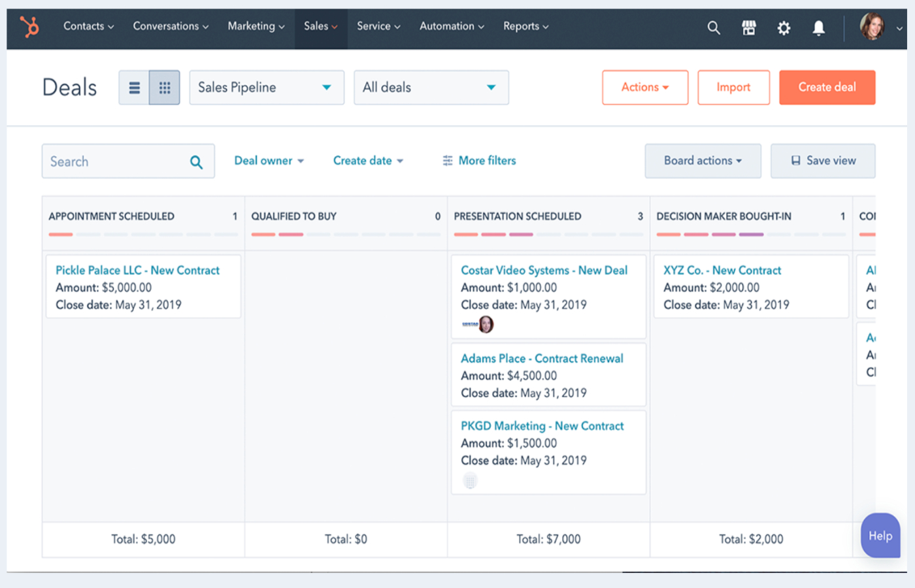Open Costar Video Systems - New Deal

544,270
